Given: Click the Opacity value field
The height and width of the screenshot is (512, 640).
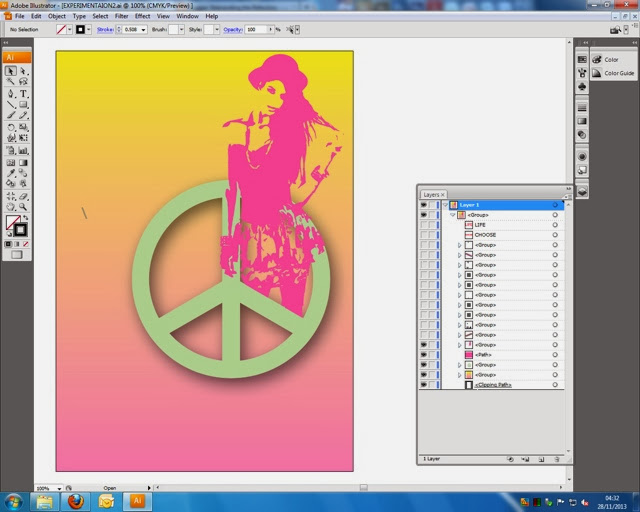Looking at the screenshot, I should (x=256, y=29).
